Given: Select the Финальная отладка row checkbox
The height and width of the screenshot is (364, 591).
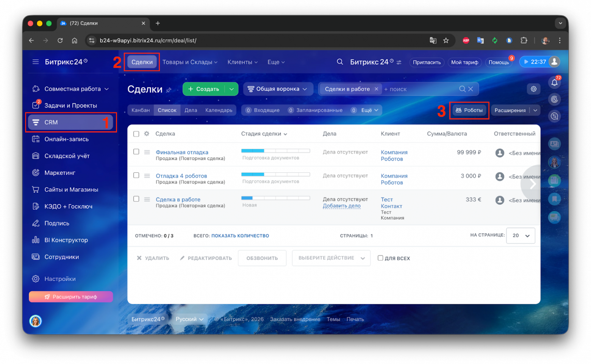Looking at the screenshot, I should tap(136, 152).
